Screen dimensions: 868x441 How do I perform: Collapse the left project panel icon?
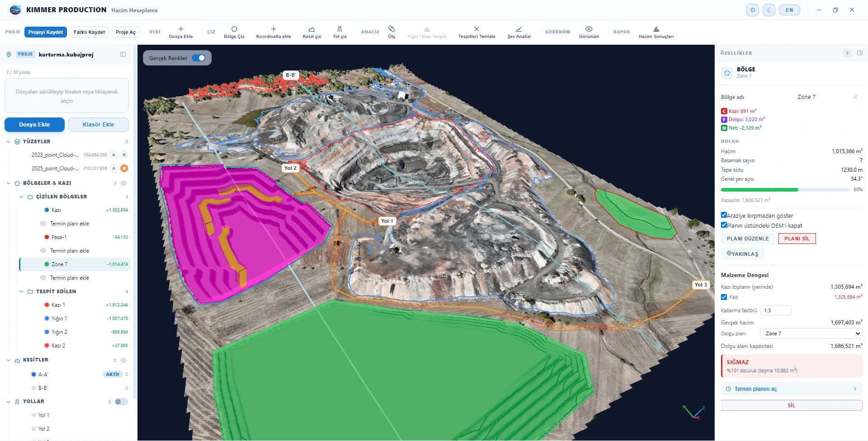pyautogui.click(x=123, y=54)
